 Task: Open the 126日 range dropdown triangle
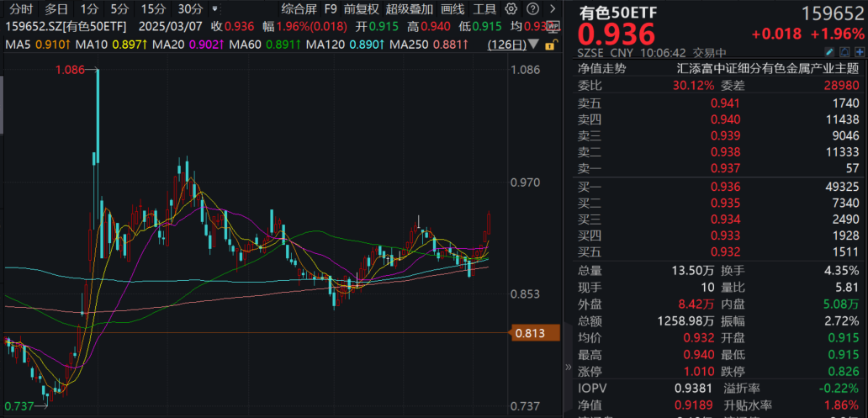[533, 45]
